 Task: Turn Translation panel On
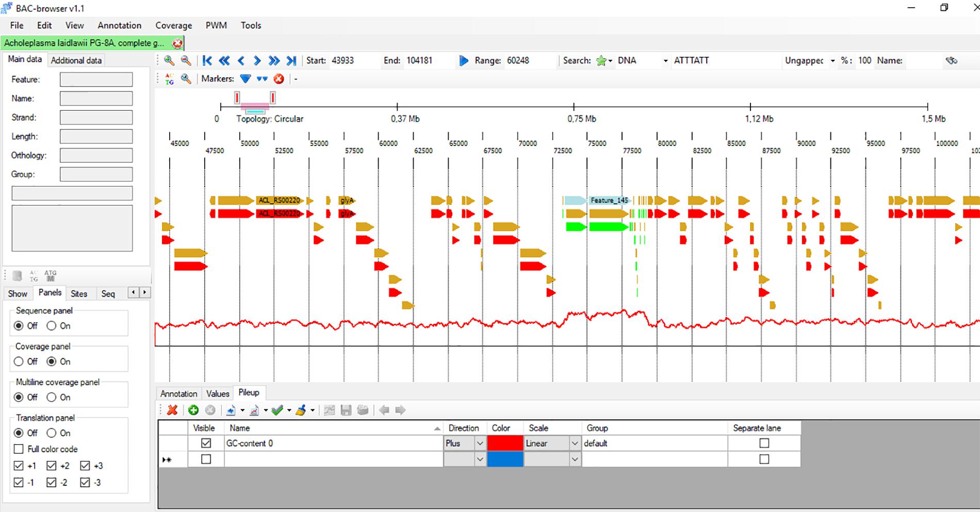52,433
